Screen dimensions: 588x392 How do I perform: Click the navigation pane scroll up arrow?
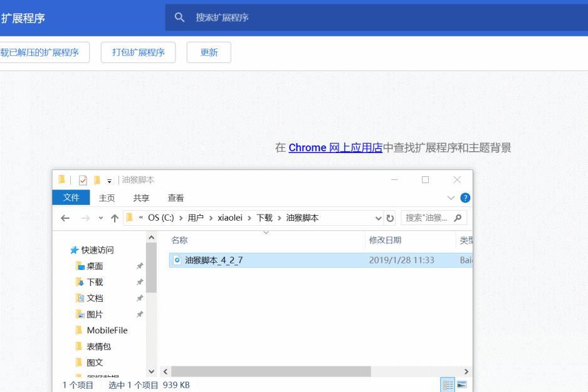(x=152, y=238)
